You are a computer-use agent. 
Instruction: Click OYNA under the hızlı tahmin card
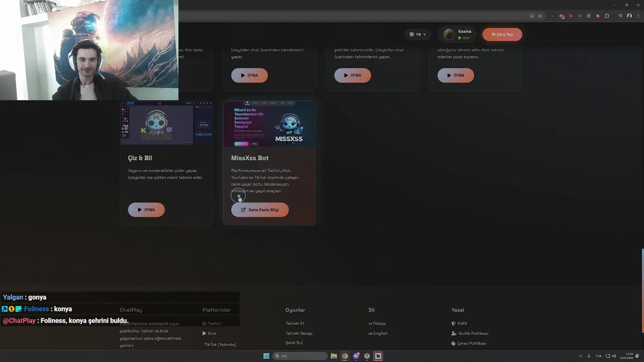[456, 75]
